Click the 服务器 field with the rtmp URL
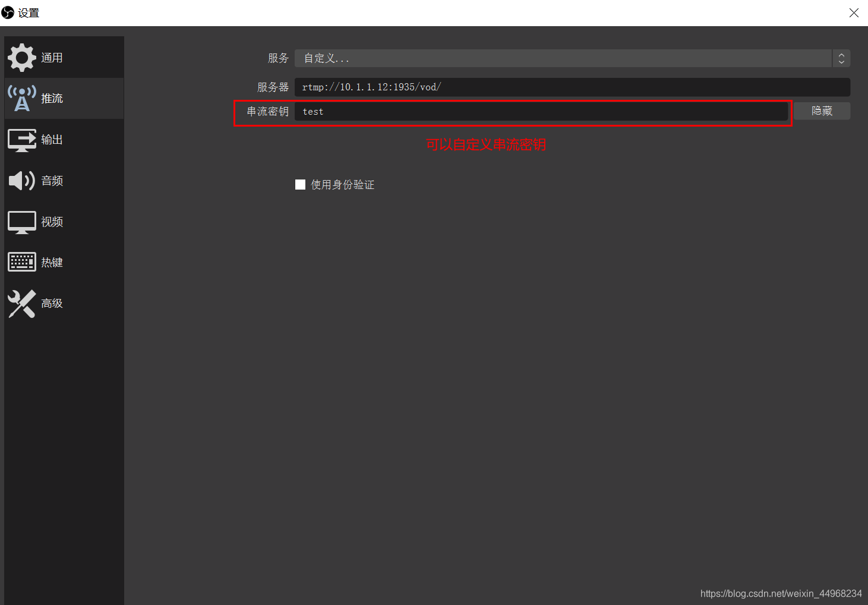 pos(572,87)
